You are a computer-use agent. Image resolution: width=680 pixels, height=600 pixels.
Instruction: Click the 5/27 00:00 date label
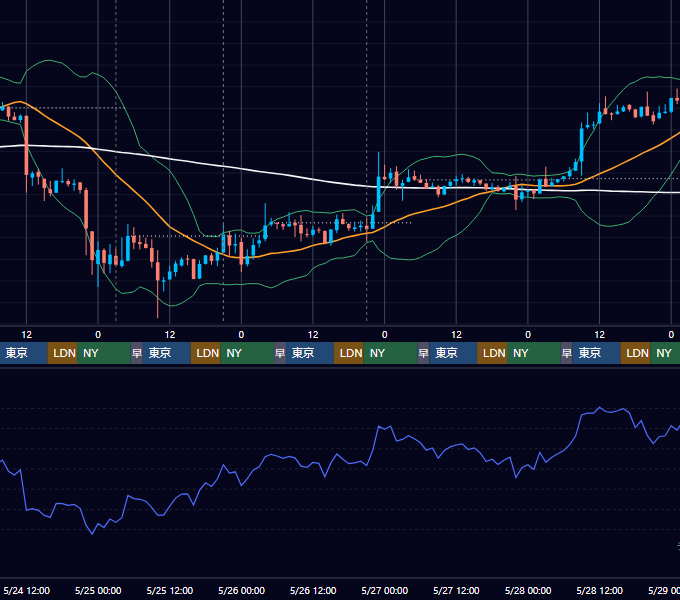tap(384, 590)
